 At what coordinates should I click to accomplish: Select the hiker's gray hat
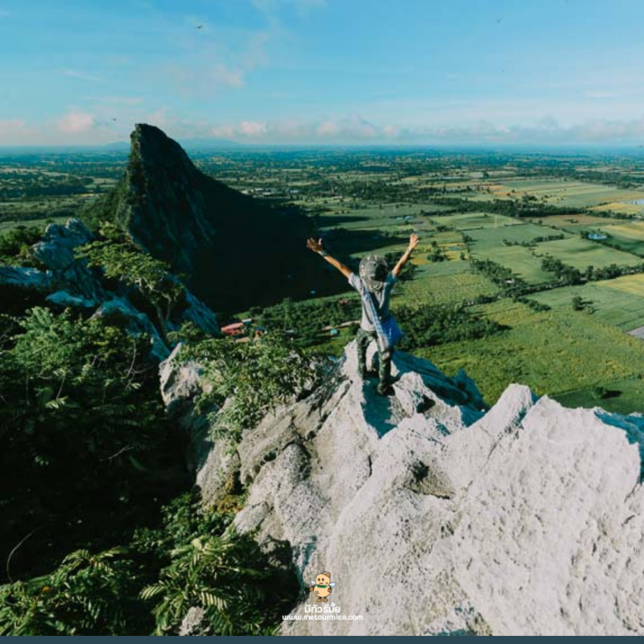pos(373,268)
